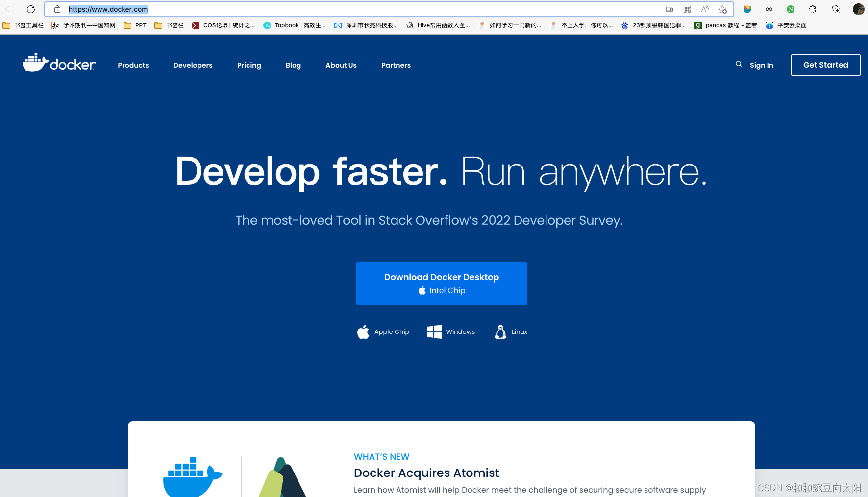The height and width of the screenshot is (497, 868).
Task: Open the Developers menu
Action: [x=193, y=65]
